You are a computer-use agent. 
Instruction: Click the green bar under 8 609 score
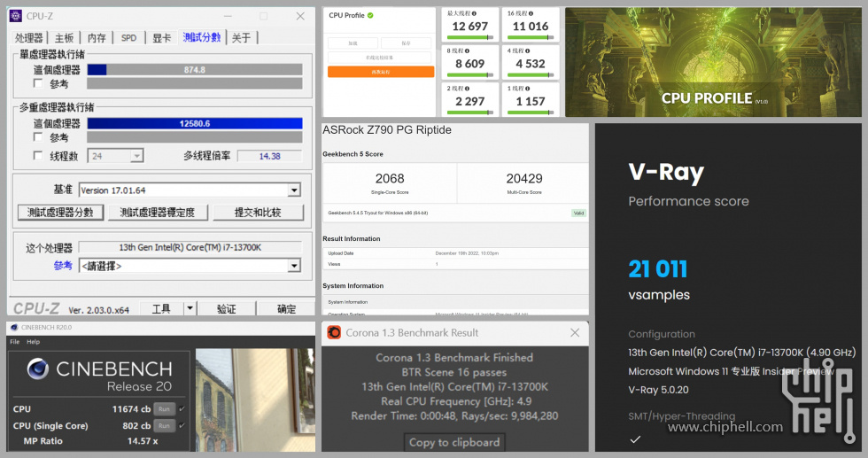470,74
